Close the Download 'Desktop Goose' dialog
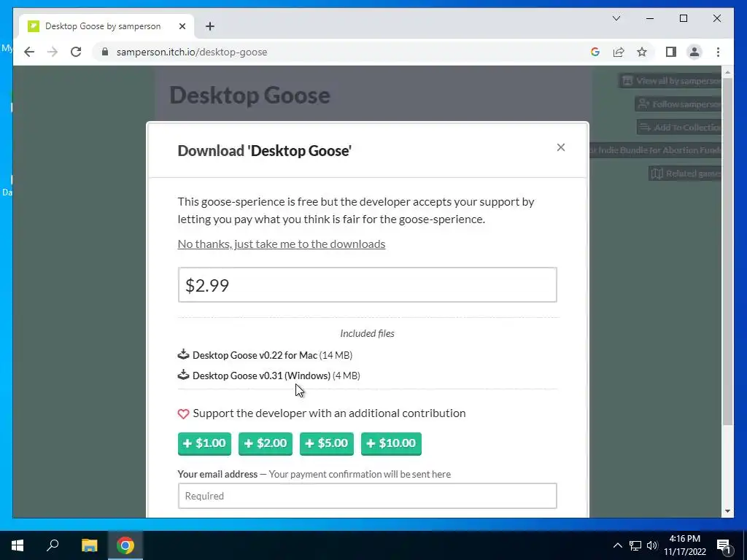 [x=561, y=147]
